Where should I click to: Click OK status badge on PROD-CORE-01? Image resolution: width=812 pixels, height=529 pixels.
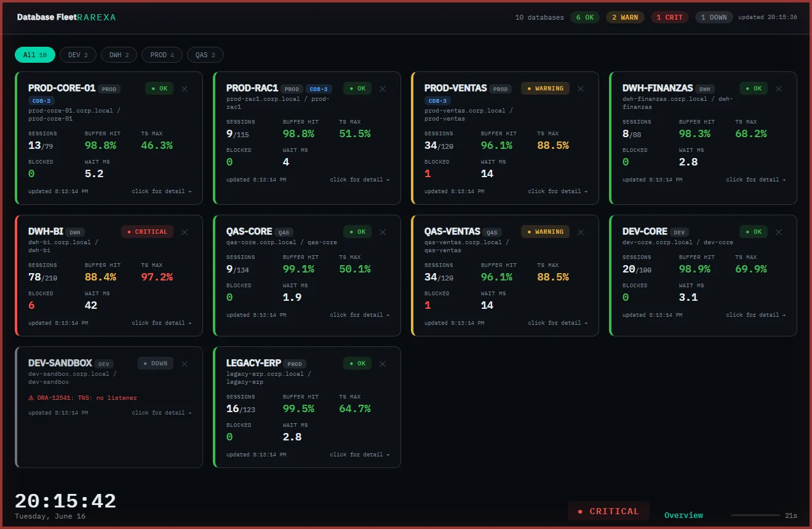coord(159,89)
